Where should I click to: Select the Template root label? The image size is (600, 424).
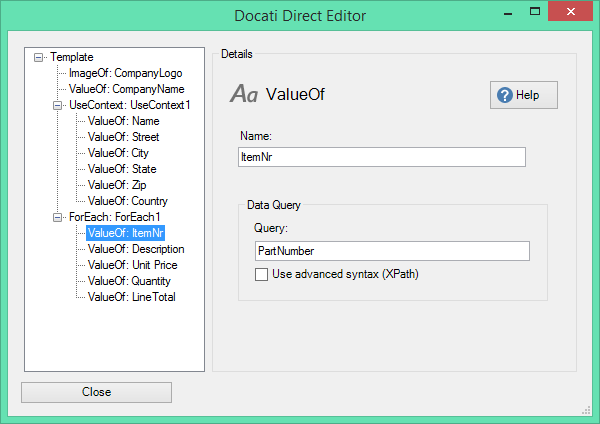[72, 57]
